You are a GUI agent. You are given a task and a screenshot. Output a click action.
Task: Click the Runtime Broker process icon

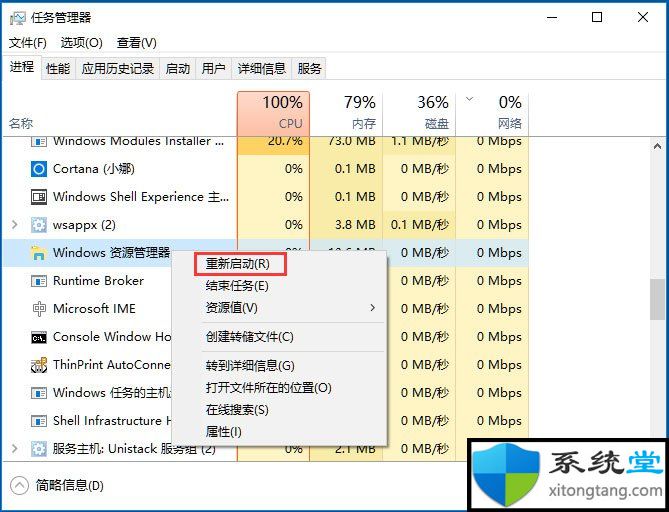[39, 281]
